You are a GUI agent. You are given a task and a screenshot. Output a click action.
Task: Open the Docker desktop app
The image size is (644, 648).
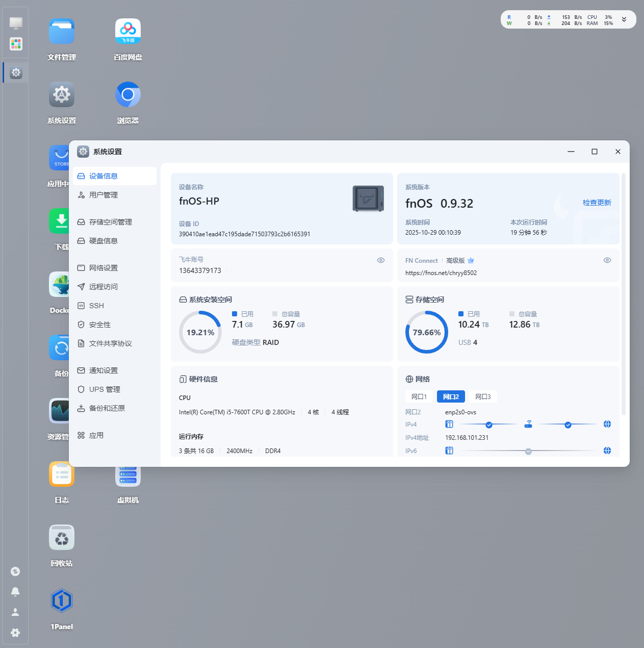tap(59, 285)
